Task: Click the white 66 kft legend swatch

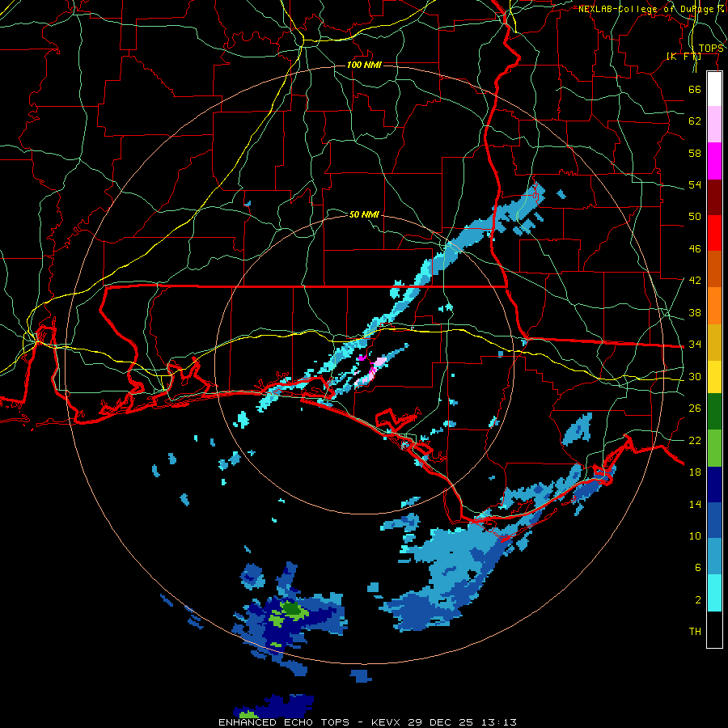Action: click(714, 89)
